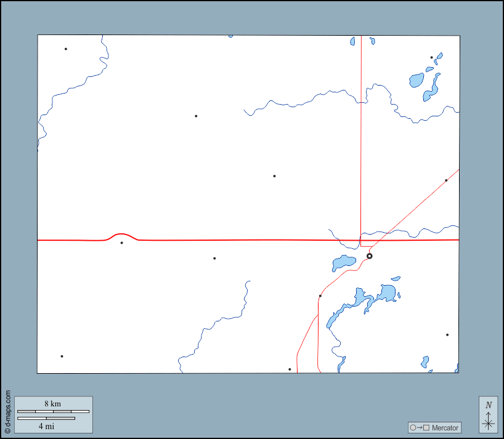
Task: Click the town dot in the bottom-left corner
Action: coord(62,356)
